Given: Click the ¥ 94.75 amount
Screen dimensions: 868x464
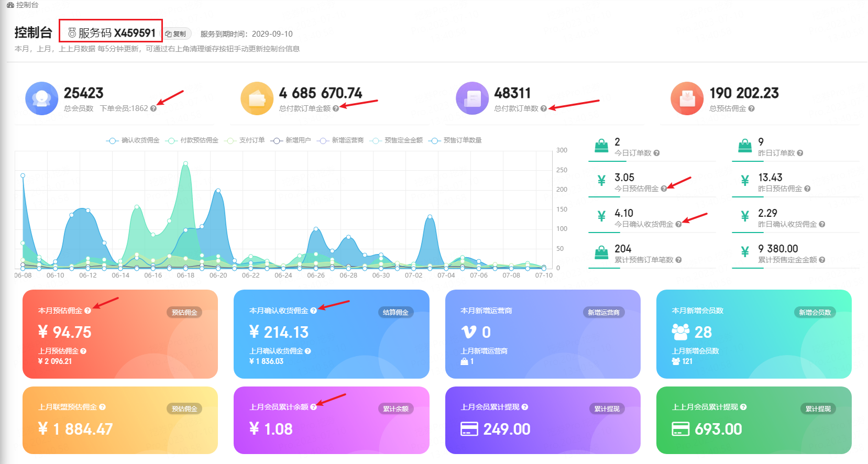Looking at the screenshot, I should pyautogui.click(x=64, y=332).
